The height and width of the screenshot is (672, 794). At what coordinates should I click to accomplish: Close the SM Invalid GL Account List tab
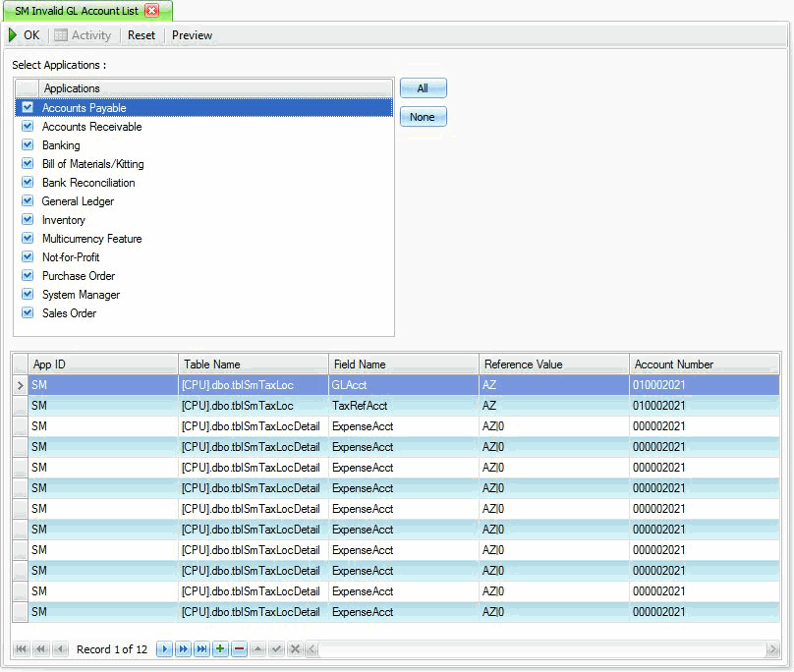point(151,10)
